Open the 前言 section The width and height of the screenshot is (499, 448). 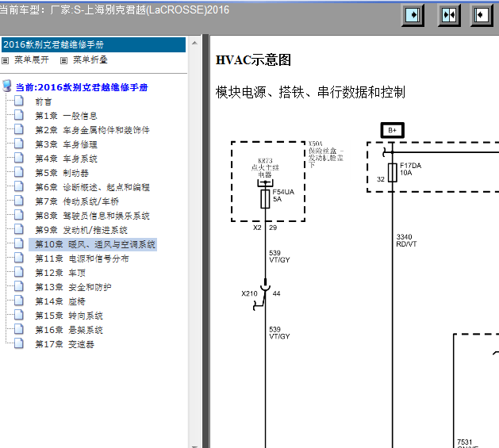(44, 101)
